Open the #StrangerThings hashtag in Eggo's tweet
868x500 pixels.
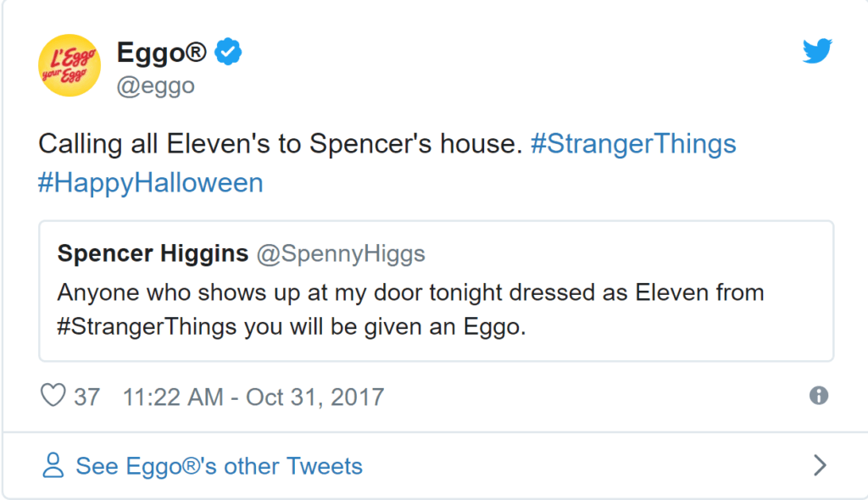(633, 144)
